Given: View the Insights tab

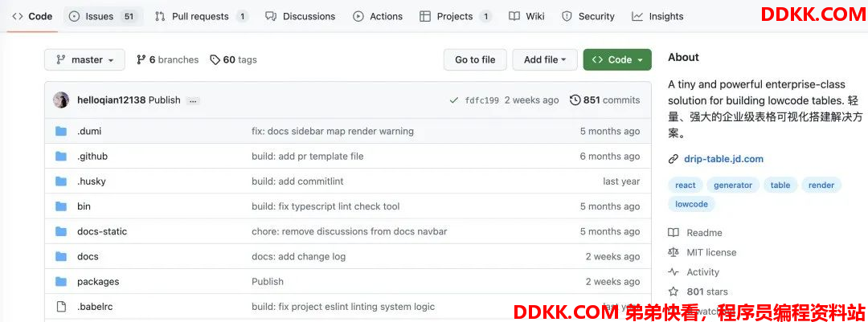Looking at the screenshot, I should pyautogui.click(x=657, y=17).
